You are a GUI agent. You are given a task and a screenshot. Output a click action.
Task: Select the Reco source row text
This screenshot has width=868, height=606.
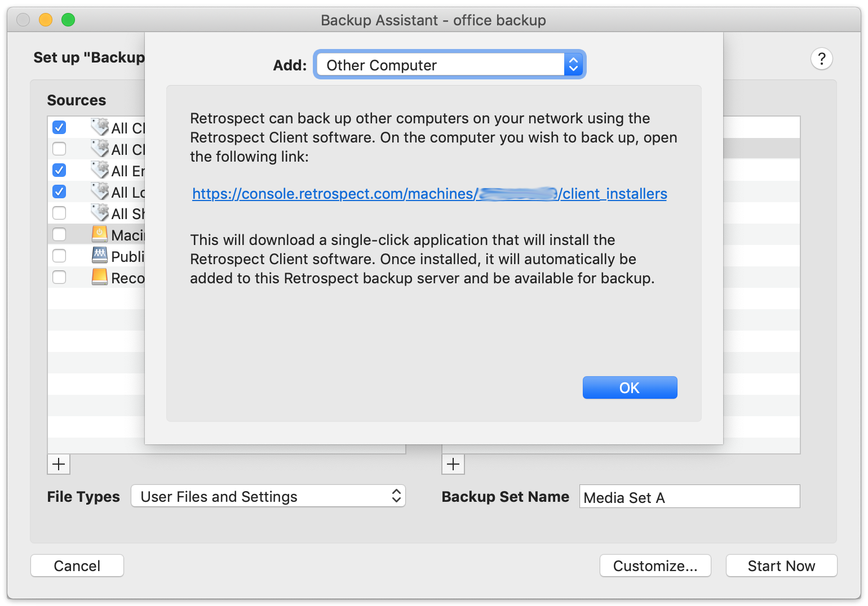click(x=128, y=278)
